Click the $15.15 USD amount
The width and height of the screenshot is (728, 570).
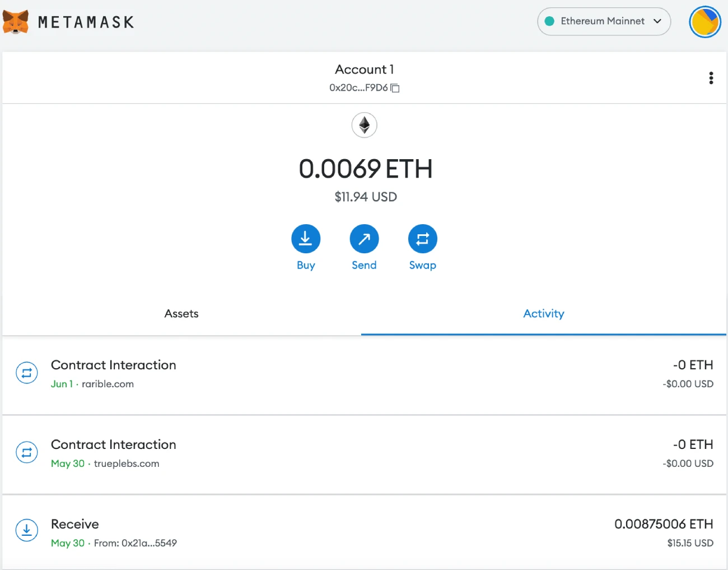coord(690,543)
